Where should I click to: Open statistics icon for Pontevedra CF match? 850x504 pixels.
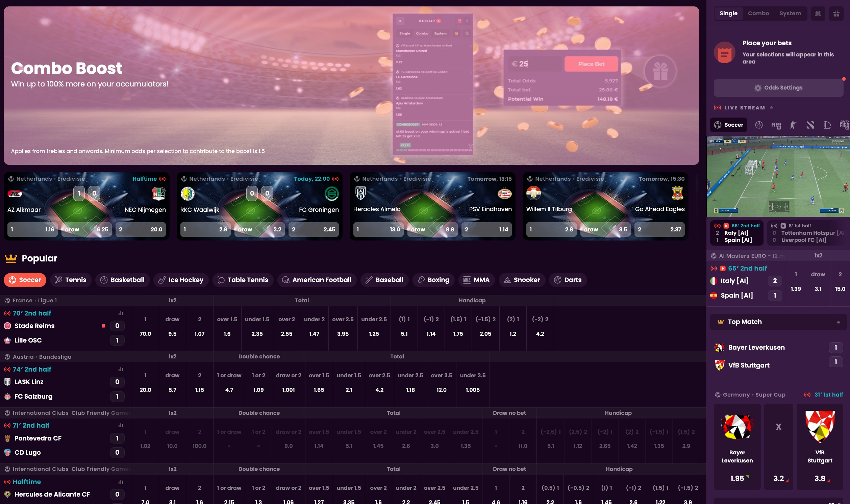tap(121, 425)
